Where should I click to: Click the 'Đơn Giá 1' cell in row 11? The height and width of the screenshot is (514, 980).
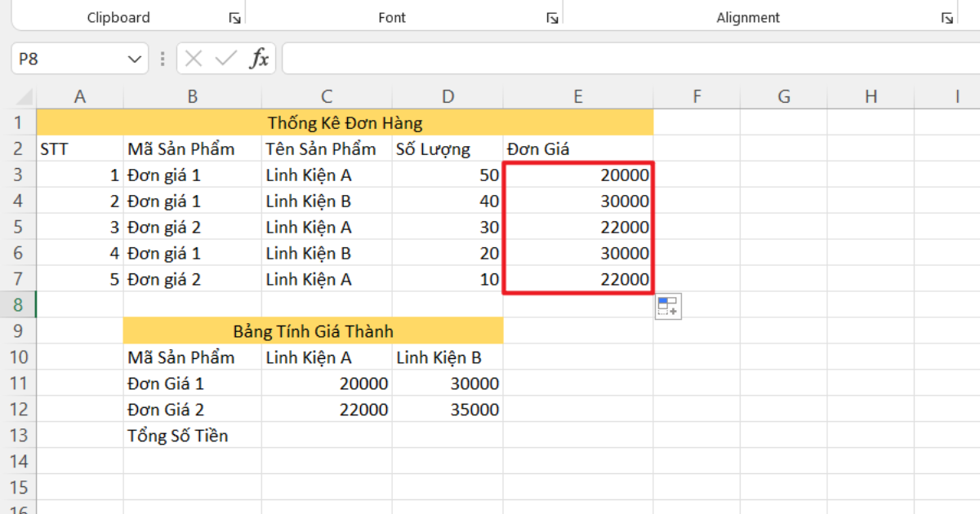point(193,383)
